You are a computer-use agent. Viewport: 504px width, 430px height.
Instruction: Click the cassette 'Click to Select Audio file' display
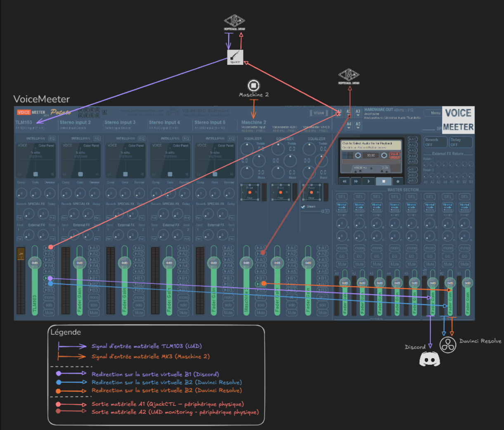[x=371, y=145]
